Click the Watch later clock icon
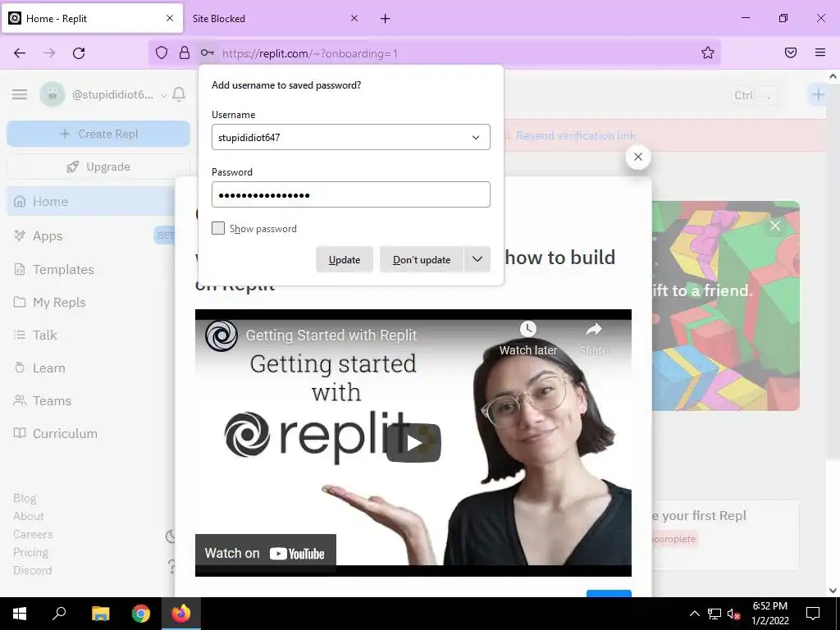The image size is (840, 630). click(527, 329)
